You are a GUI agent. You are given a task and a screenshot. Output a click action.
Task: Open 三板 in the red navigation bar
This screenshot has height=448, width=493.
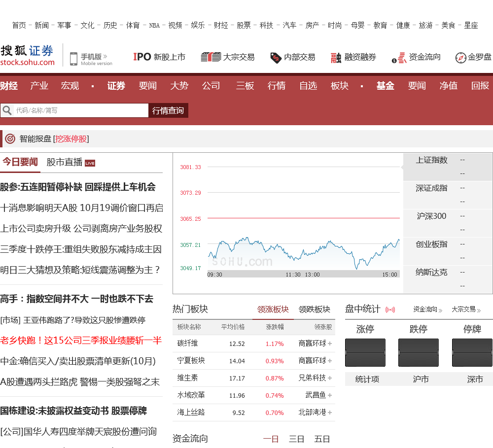click(x=245, y=86)
